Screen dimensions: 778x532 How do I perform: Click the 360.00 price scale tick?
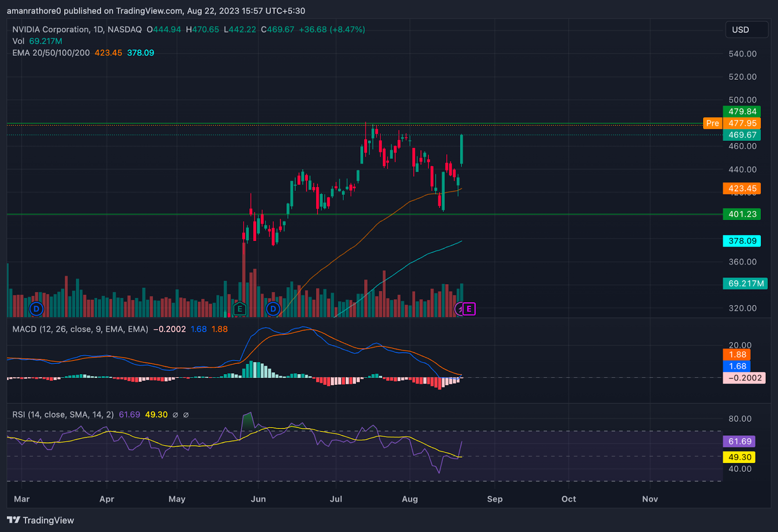(x=743, y=262)
